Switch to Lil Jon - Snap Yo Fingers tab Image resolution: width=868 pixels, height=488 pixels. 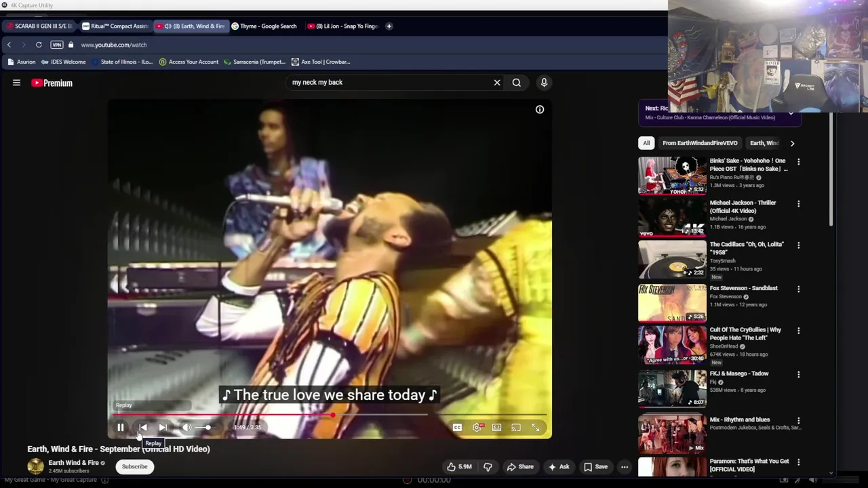342,26
